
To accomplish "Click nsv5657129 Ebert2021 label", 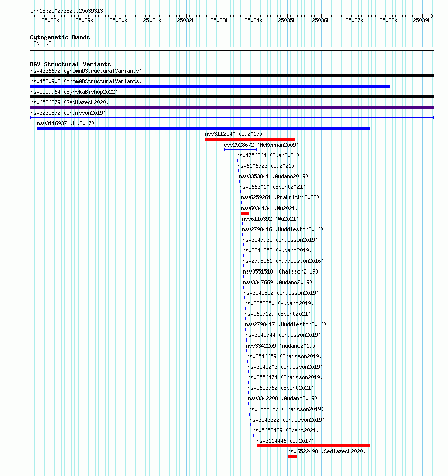I will pyautogui.click(x=277, y=314).
